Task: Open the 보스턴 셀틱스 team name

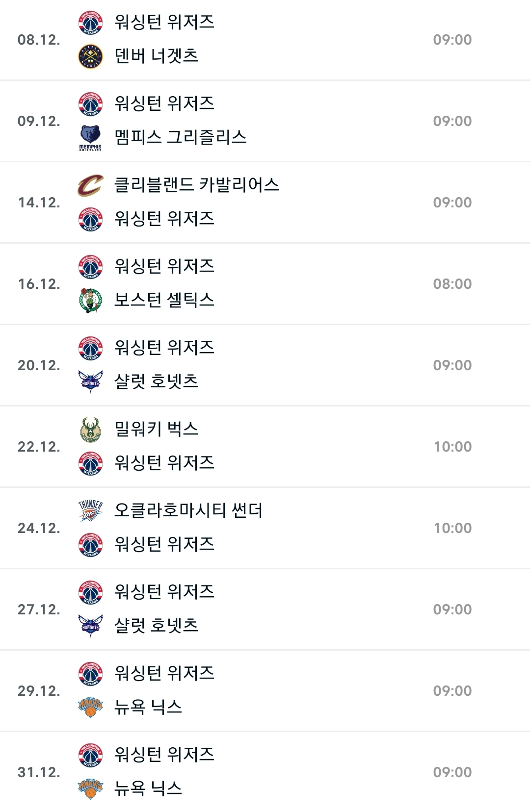Action: 164,300
